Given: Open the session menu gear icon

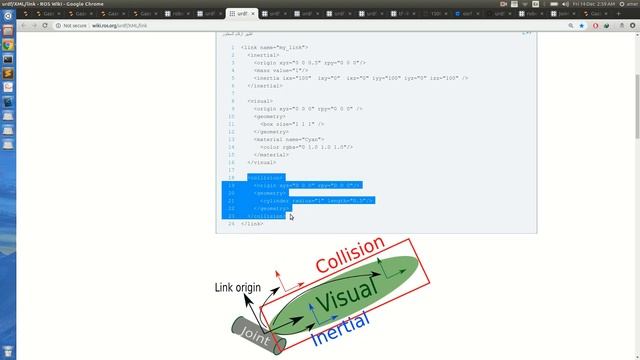Looking at the screenshot, I should (622, 4).
